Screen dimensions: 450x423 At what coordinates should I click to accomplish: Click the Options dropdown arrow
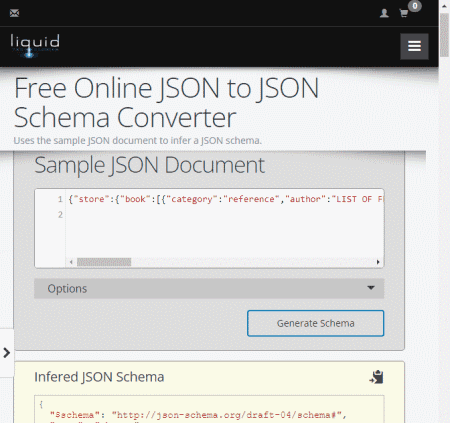pyautogui.click(x=371, y=288)
